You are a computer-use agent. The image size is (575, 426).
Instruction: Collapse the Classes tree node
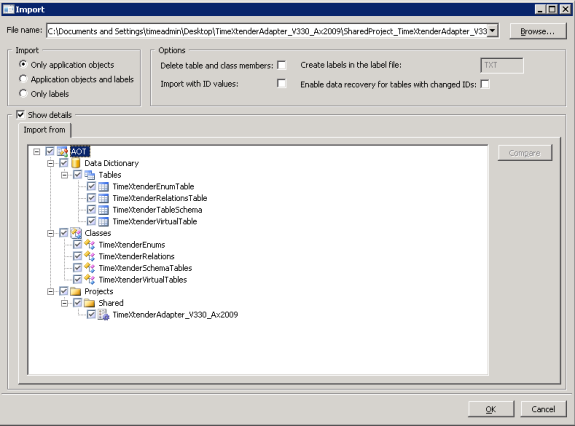tap(50, 233)
